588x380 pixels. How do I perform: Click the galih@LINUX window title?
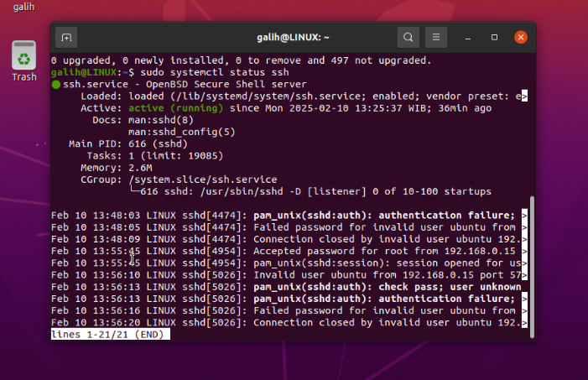click(x=293, y=38)
